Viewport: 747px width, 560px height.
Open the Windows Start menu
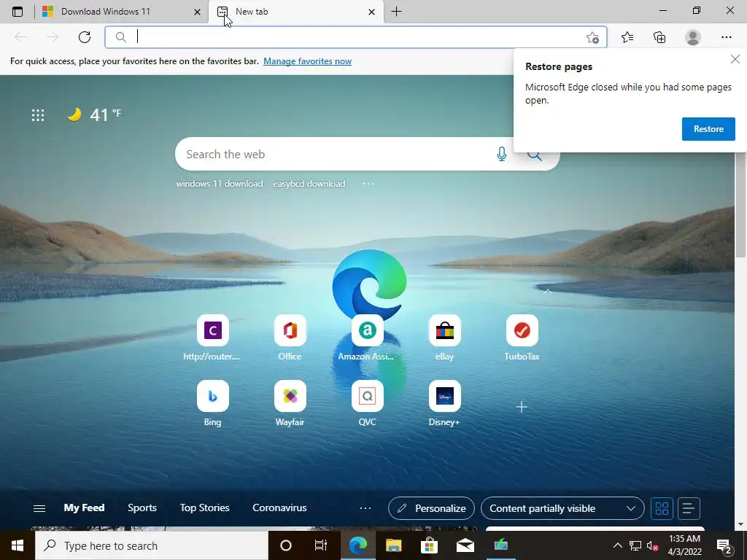coord(18,545)
